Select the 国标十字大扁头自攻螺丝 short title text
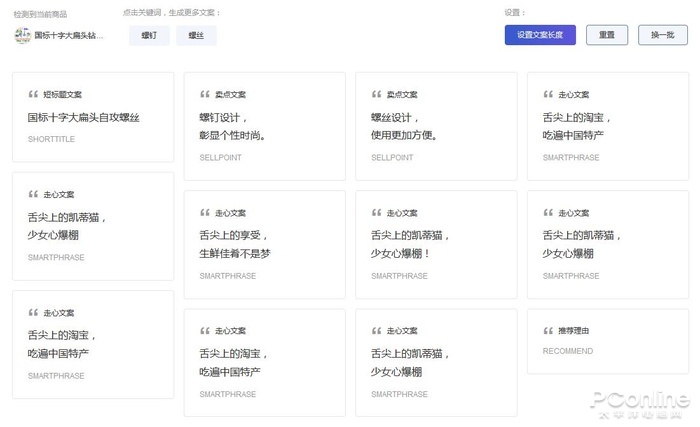This screenshot has height=427, width=700. click(84, 117)
